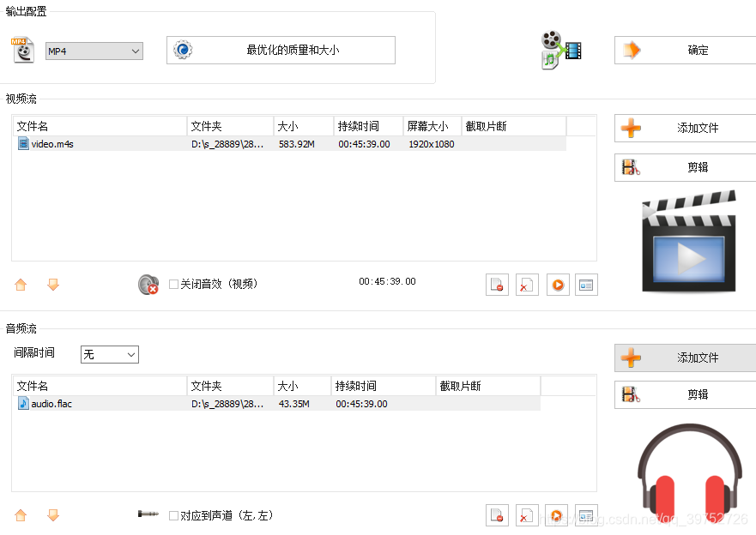
Task: Click 添加文件 in the video stream section
Action: (x=685, y=128)
